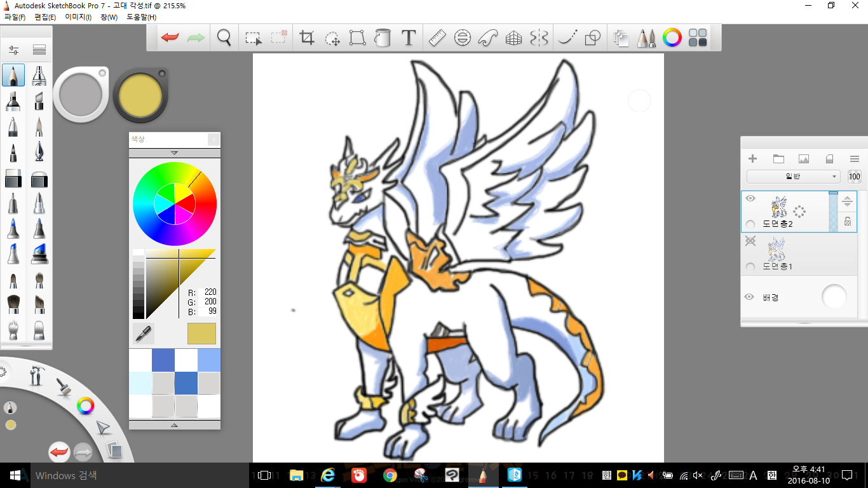Toggle the radio circle on 도면층2
868x488 pixels.
click(x=750, y=224)
